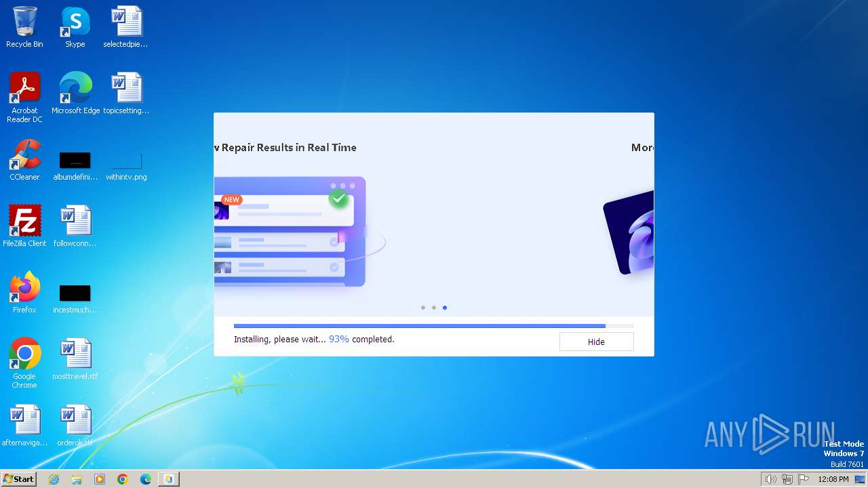Open the CCleaner desktop shortcut
The image size is (868, 488).
[x=24, y=160]
